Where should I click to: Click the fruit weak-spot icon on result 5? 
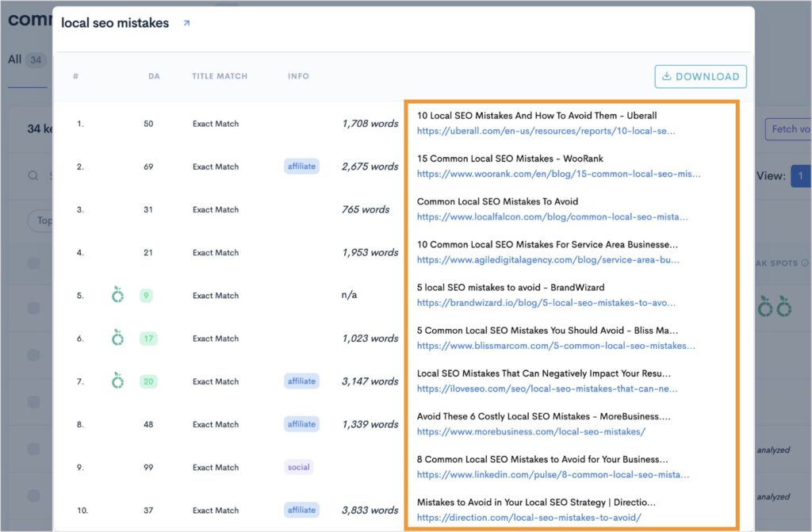point(117,295)
